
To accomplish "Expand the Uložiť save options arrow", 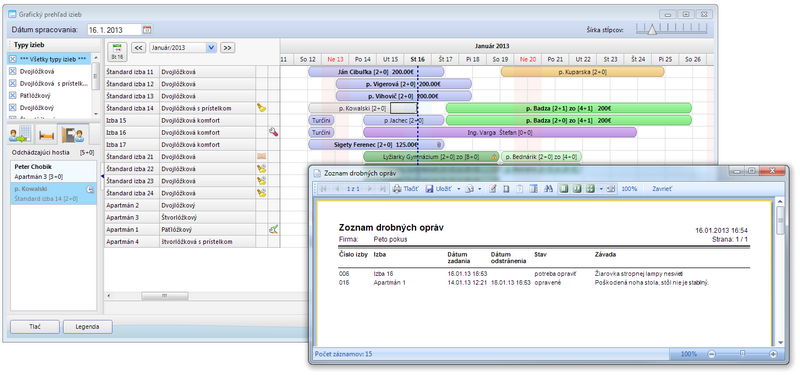I will click(458, 189).
